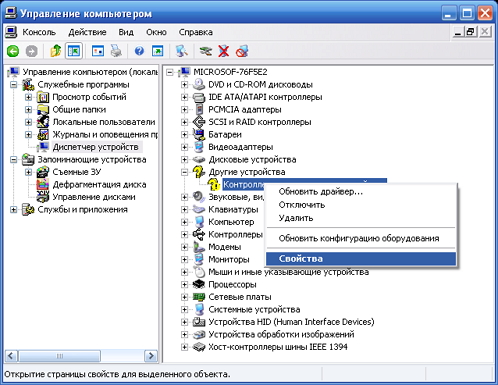Select Системные устройства device category
498x385 pixels.
point(254,309)
